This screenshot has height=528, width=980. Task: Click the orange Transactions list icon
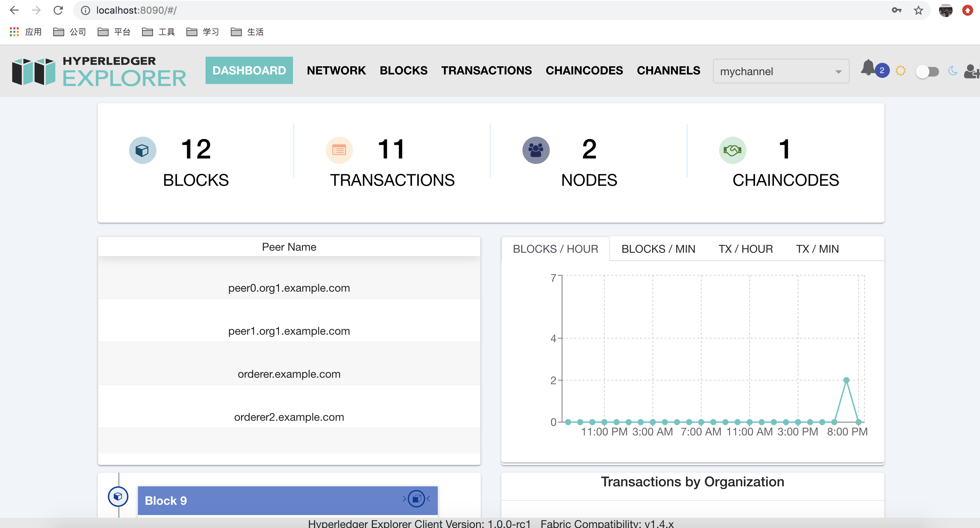coord(339,150)
